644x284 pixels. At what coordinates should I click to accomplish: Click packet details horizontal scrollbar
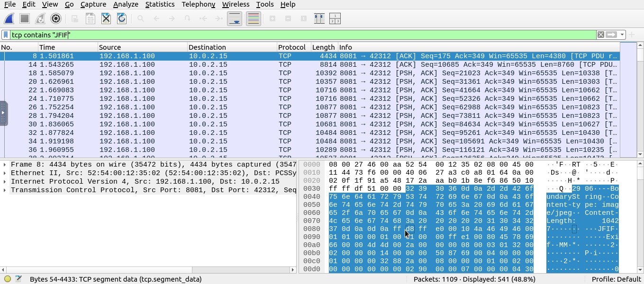148,270
